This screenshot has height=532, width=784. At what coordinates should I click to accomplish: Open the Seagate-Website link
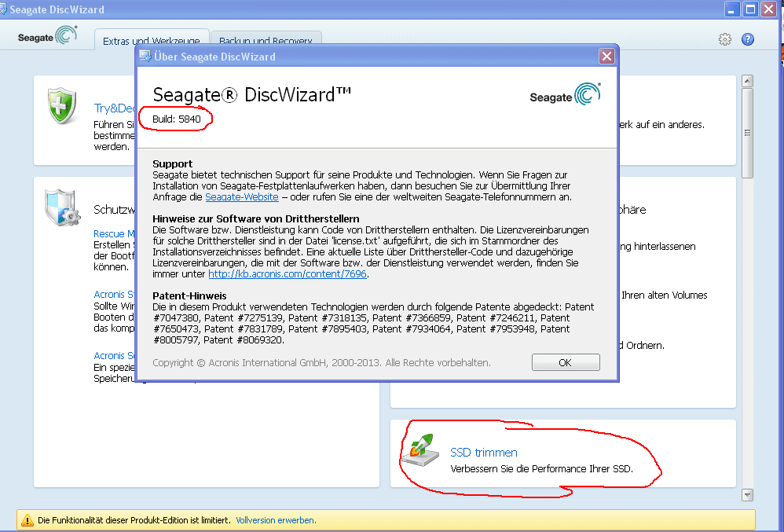pos(242,197)
